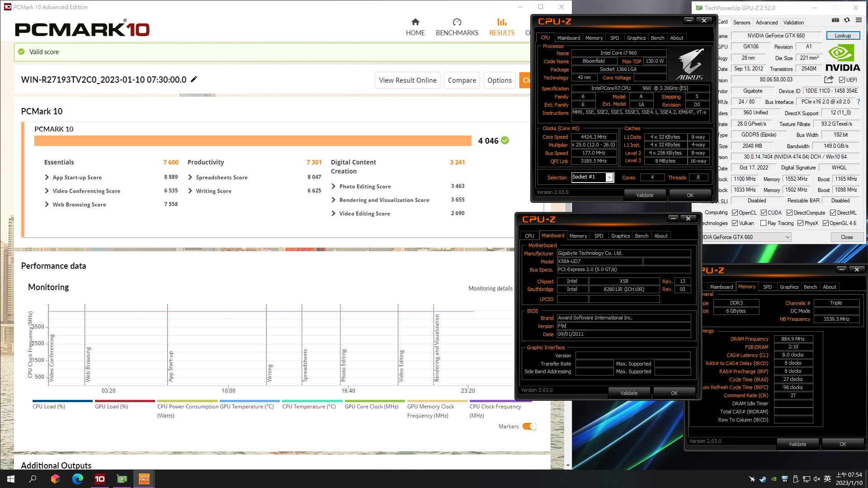Click Lookup button in GPU-Z
Screen dimensions: 868x488
pyautogui.click(x=843, y=36)
